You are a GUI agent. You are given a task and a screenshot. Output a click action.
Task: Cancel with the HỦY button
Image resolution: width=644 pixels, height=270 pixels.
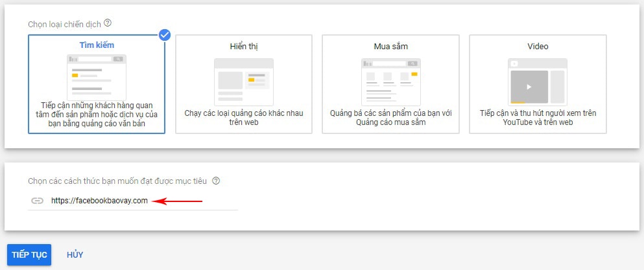pyautogui.click(x=75, y=255)
